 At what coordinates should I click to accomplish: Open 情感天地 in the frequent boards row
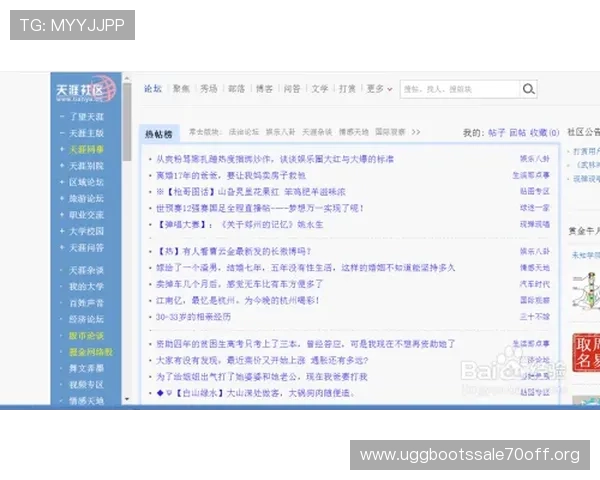click(354, 132)
